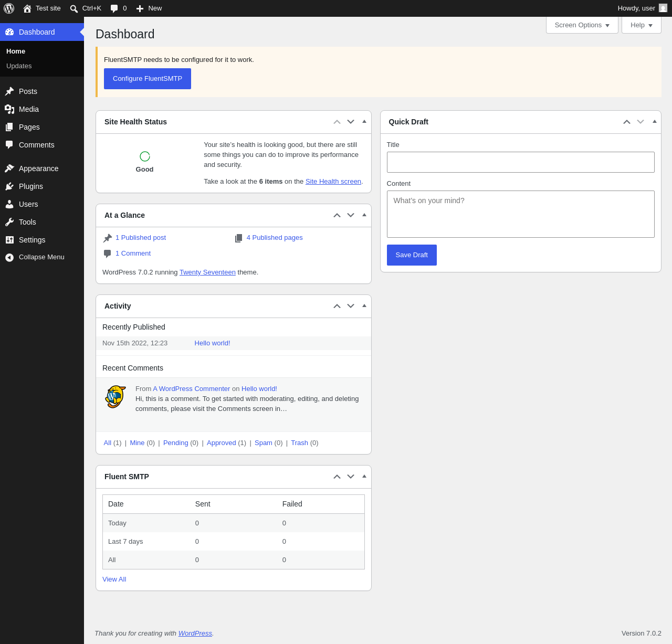Image resolution: width=672 pixels, height=644 pixels.
Task: Click the 1 Published post link
Action: pos(141,238)
